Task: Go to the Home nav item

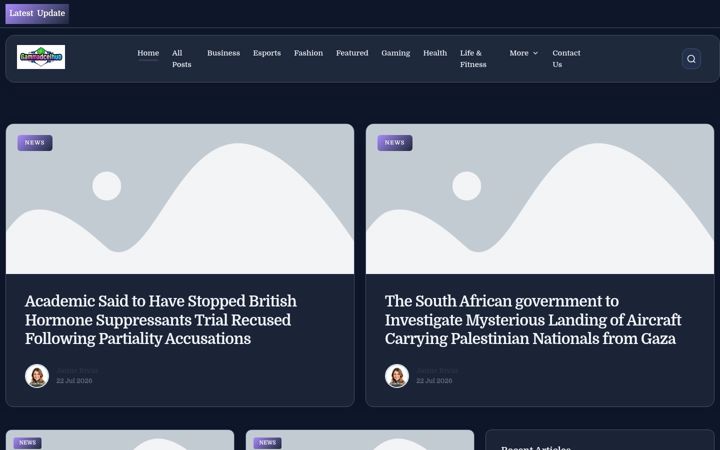Action: (148, 53)
